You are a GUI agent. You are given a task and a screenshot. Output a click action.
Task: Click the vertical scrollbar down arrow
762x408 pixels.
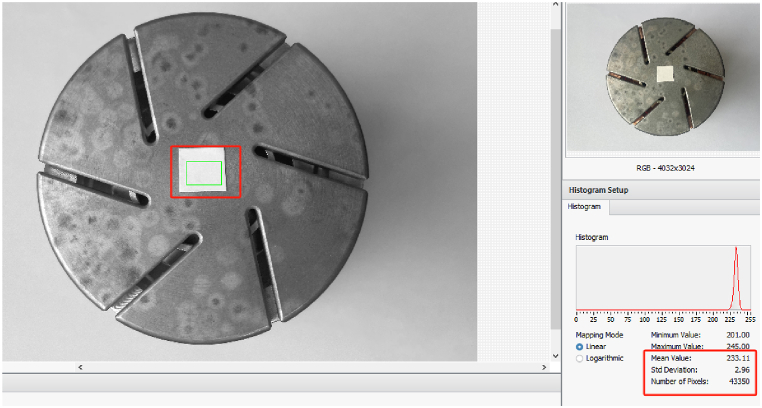click(555, 356)
